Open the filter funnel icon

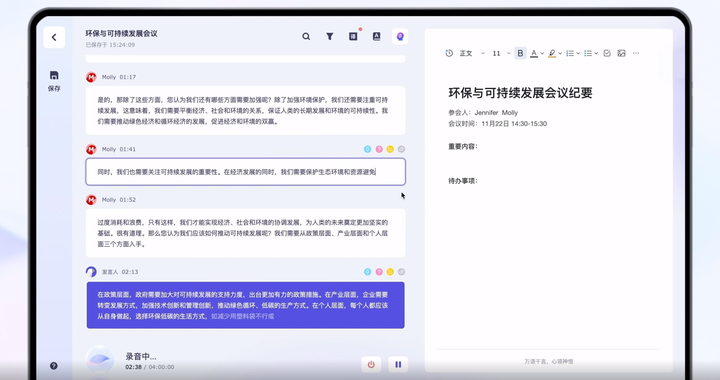click(330, 36)
